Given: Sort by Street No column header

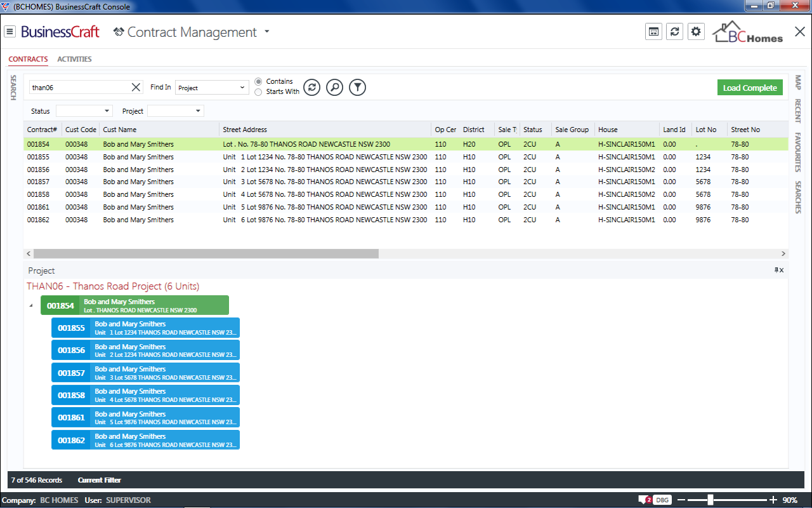Looking at the screenshot, I should (757, 130).
